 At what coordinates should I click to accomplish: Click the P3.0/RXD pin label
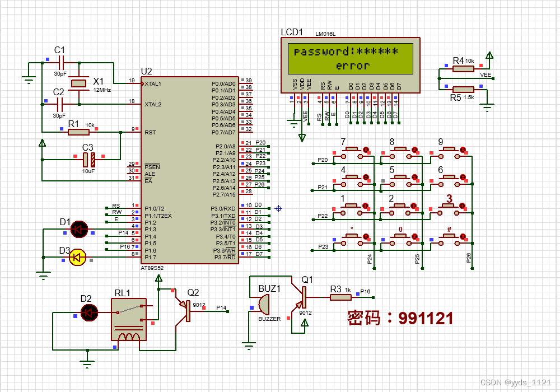(223, 208)
